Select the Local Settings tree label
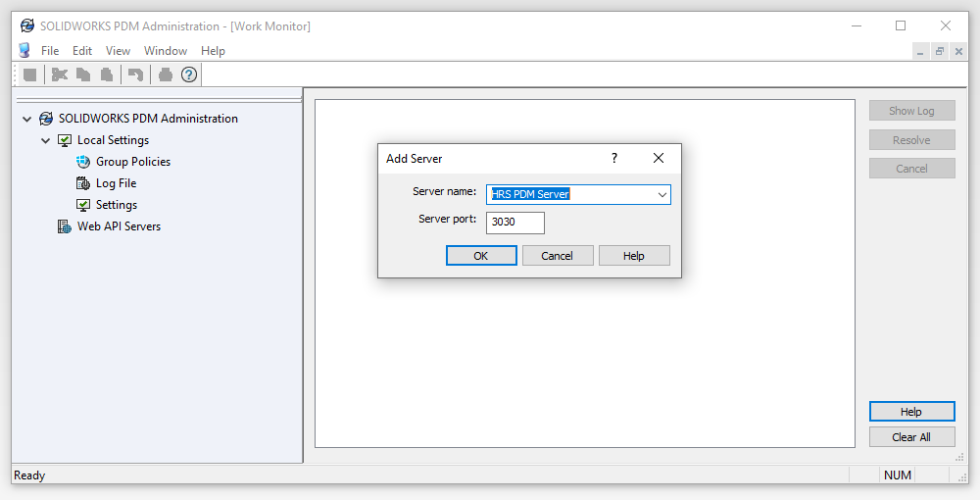The height and width of the screenshot is (500, 980). pos(113,140)
